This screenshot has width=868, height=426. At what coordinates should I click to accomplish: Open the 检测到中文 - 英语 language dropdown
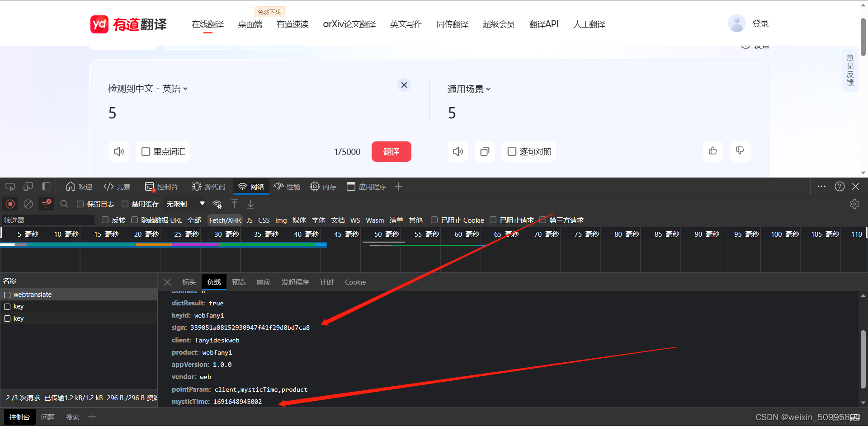tap(147, 89)
